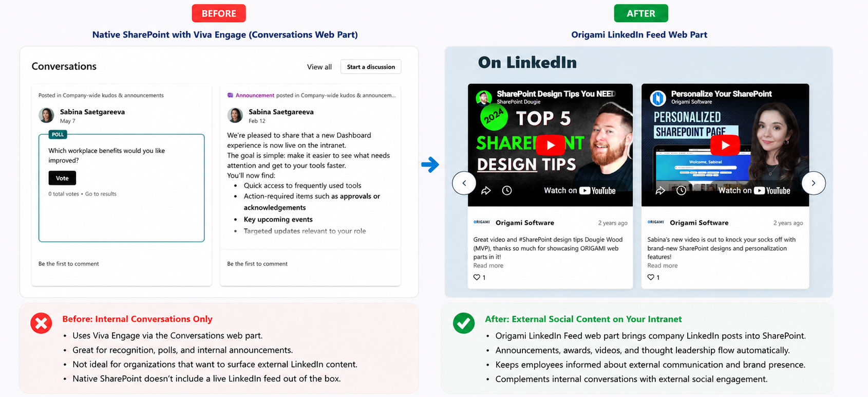Screen dimensions: 868x397
Task: Click Origami Software name on Sabina's video post
Action: pyautogui.click(x=699, y=223)
